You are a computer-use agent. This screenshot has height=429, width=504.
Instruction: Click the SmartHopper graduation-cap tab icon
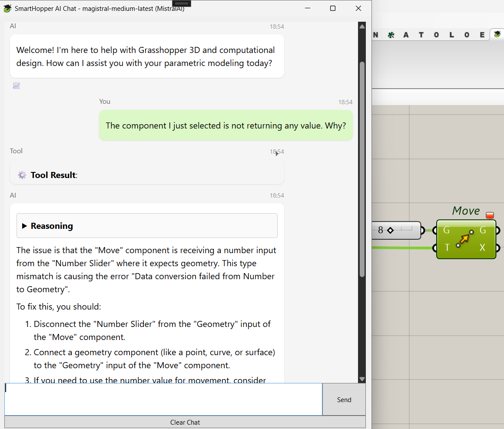(x=497, y=35)
